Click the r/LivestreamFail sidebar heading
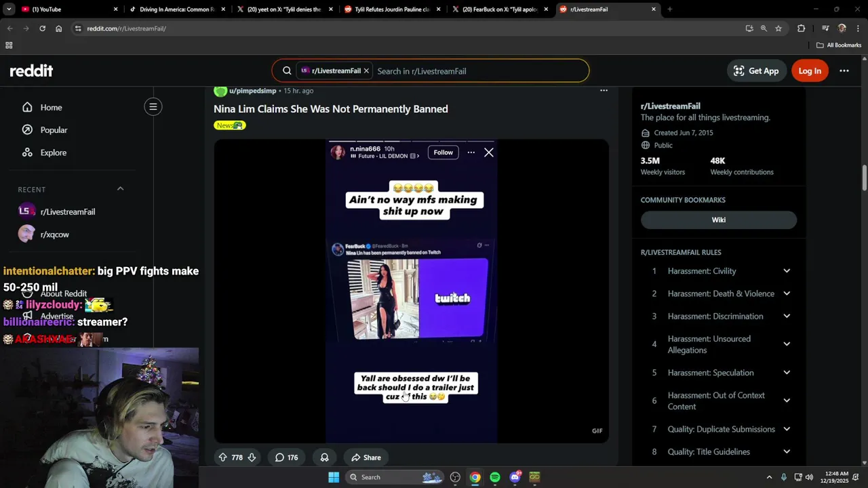Screen dimensions: 868x488 click(670, 106)
